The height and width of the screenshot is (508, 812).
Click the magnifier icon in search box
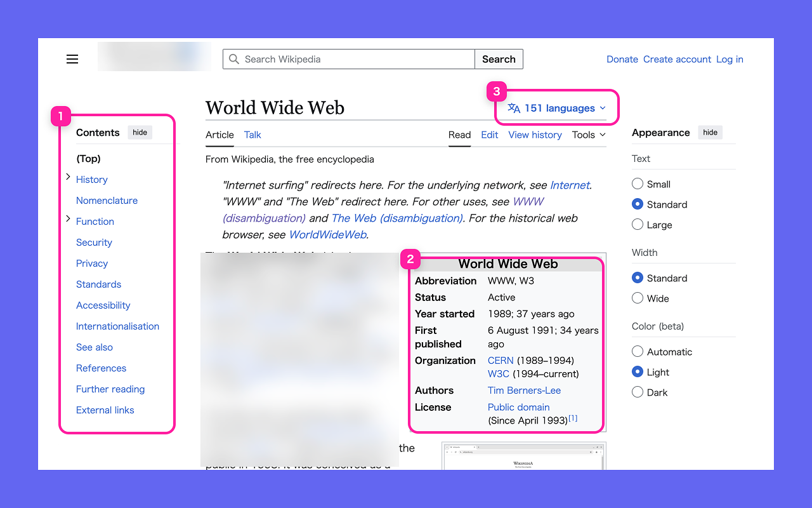coord(234,59)
